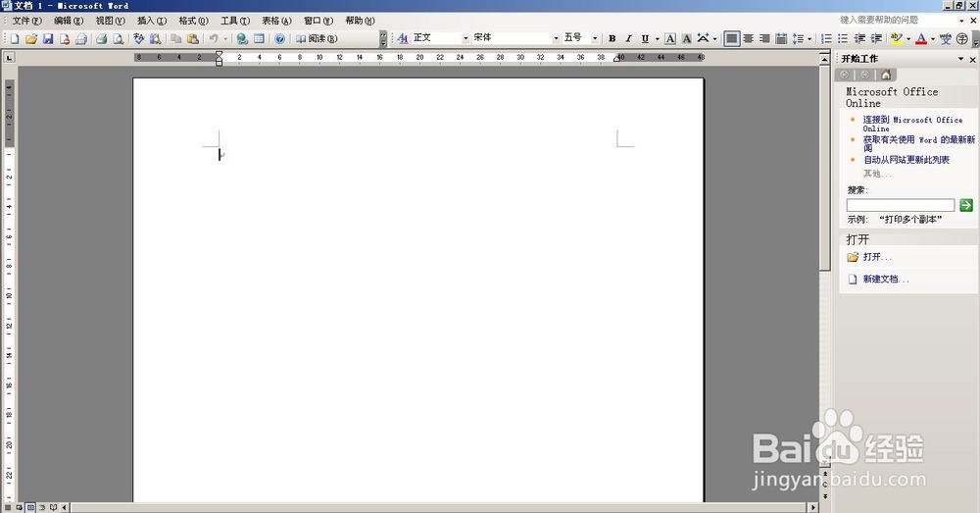The width and height of the screenshot is (980, 513).
Task: Click the horizontal scrollbar track
Action: pos(437,507)
